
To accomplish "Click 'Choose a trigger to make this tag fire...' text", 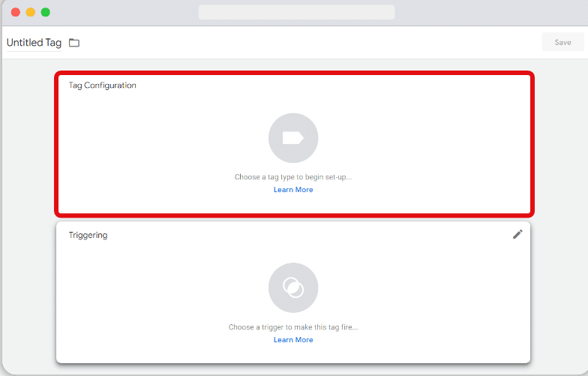I will click(x=293, y=327).
